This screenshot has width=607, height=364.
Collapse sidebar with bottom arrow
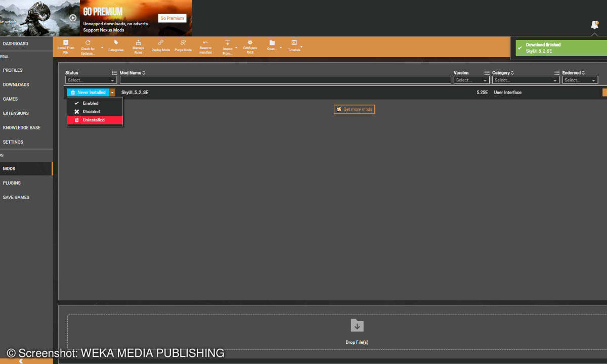21,361
